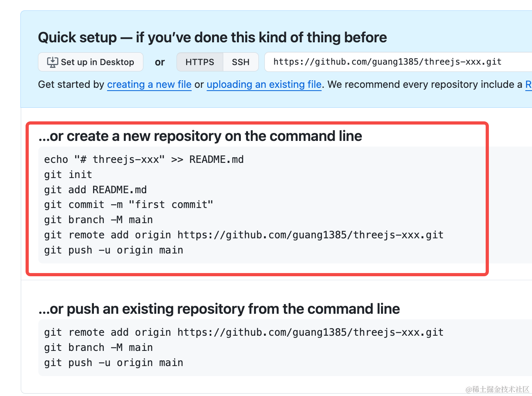Open the Set up in Desktop button
This screenshot has width=532, height=396.
(91, 62)
